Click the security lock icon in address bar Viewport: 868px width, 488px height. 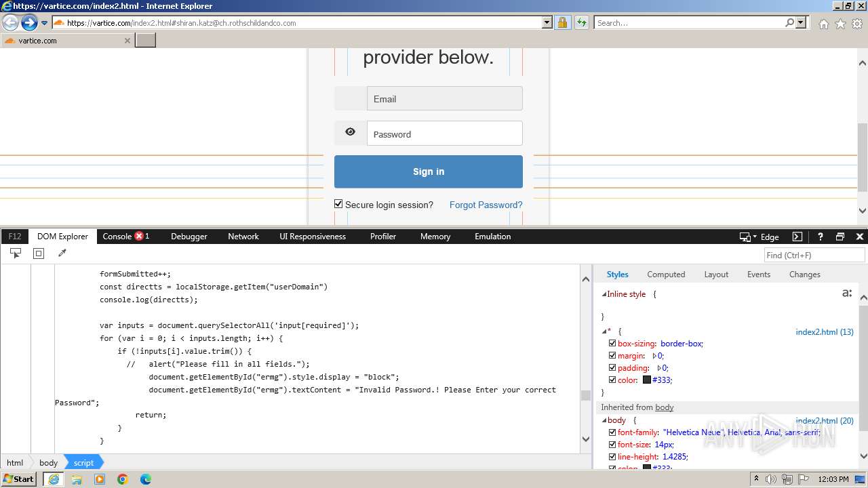[x=562, y=23]
